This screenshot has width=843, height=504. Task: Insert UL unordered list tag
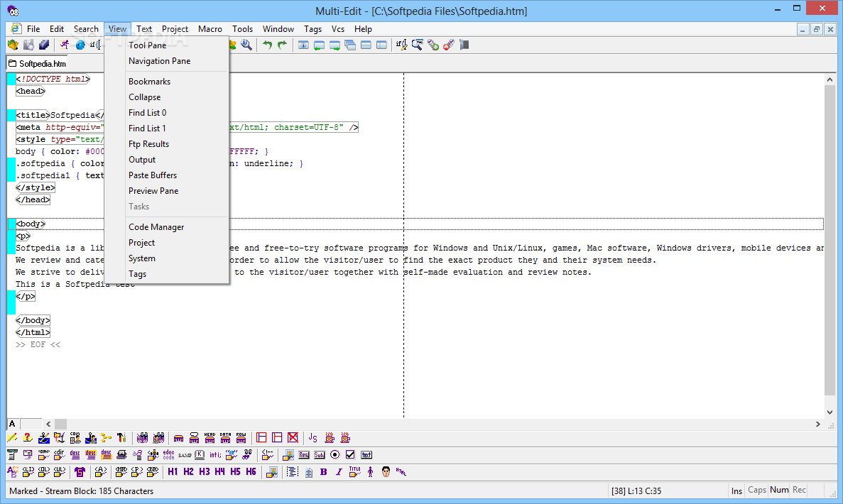pyautogui.click(x=59, y=472)
